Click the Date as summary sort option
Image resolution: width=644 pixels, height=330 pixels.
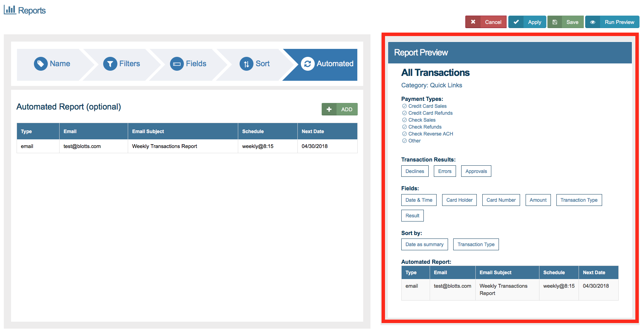[x=424, y=244]
